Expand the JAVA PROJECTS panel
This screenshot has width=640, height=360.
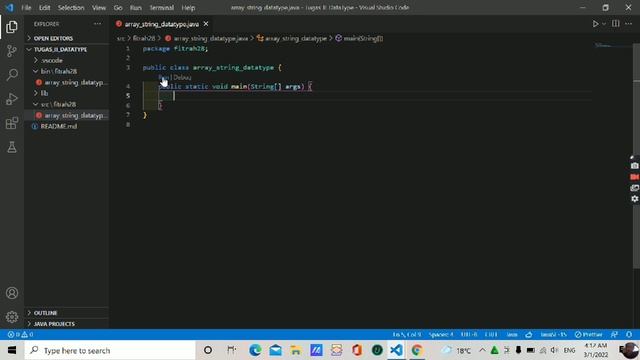pos(67,324)
